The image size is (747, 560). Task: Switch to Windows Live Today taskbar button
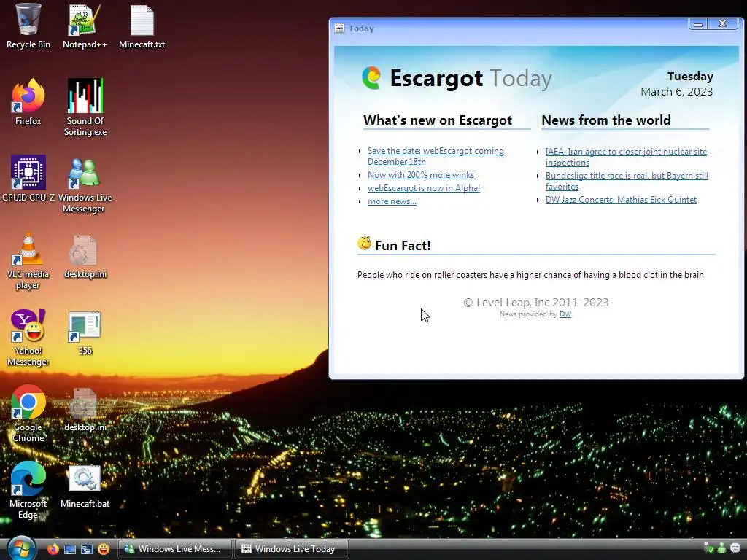pos(292,549)
